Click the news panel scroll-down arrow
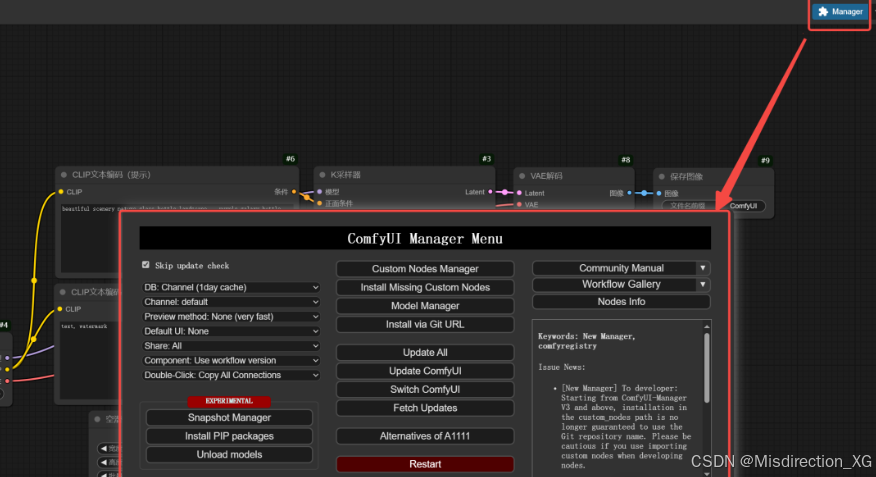 (707, 474)
